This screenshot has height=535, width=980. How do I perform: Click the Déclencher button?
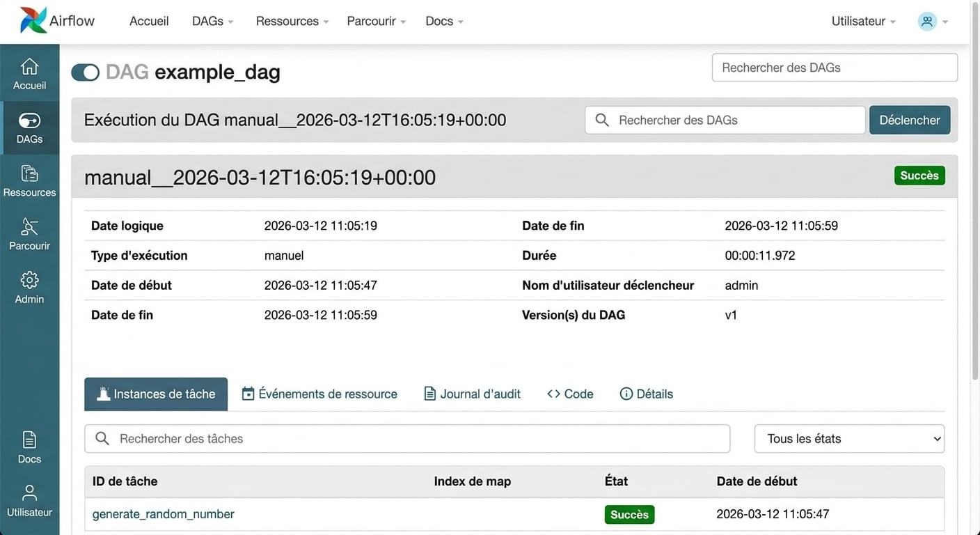[x=910, y=120]
